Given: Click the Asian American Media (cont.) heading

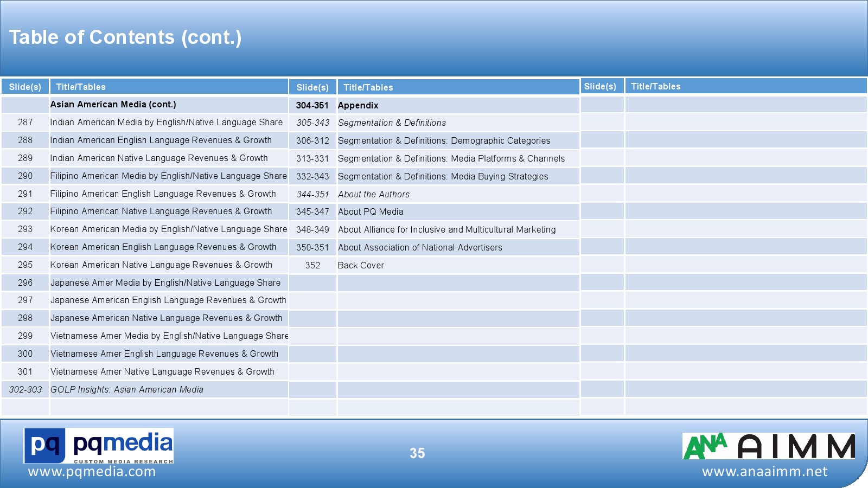Looking at the screenshot, I should [113, 104].
